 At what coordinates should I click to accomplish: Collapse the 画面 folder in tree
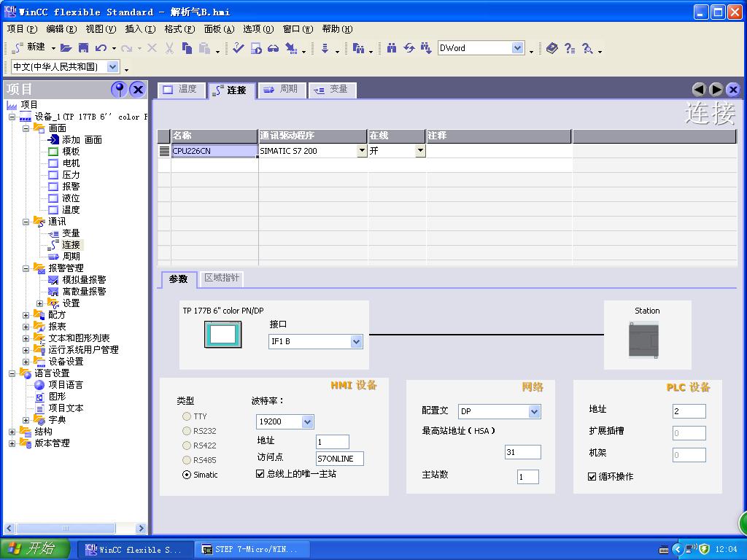26,128
